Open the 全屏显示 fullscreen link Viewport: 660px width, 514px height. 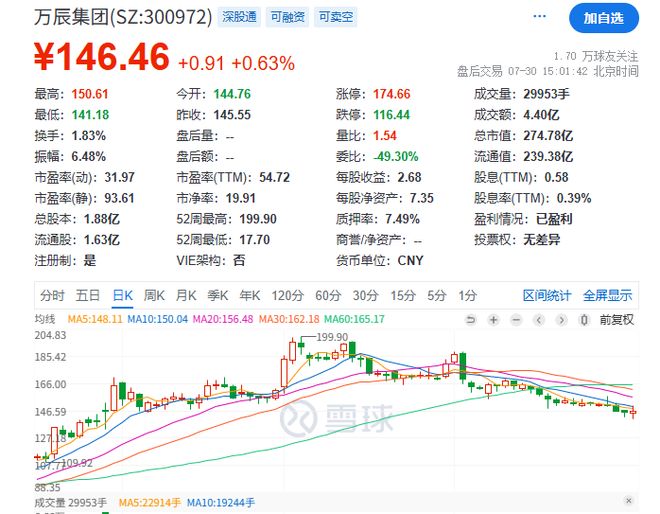pos(607,296)
